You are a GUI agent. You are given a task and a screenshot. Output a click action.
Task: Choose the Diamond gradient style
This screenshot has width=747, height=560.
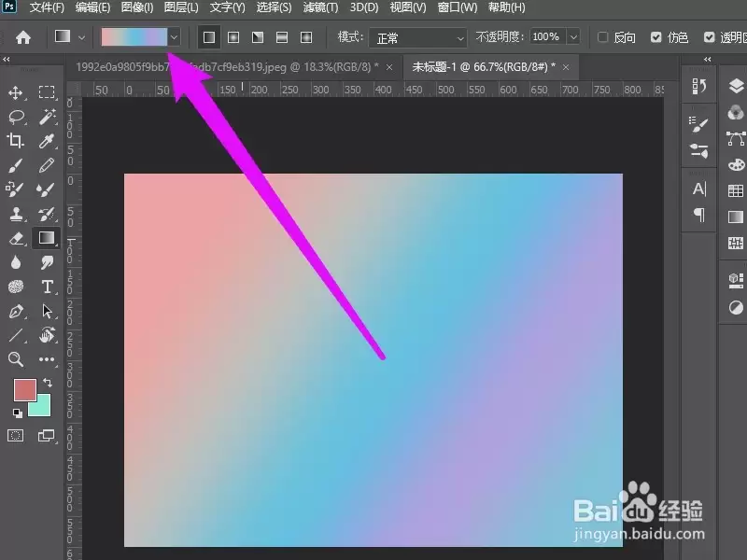click(306, 37)
